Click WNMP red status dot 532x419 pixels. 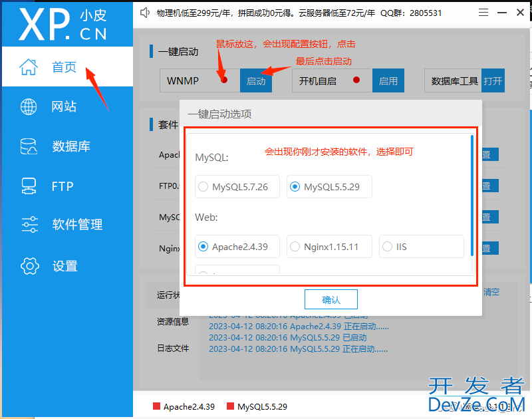(224, 80)
